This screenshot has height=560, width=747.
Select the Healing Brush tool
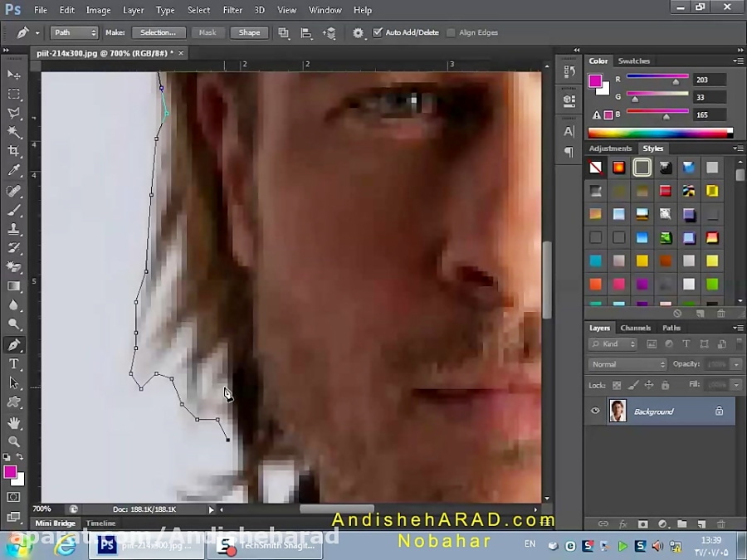(14, 191)
